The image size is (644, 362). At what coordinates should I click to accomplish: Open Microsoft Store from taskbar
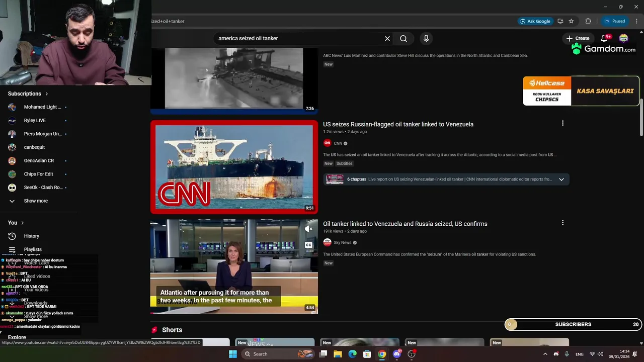coord(367,354)
